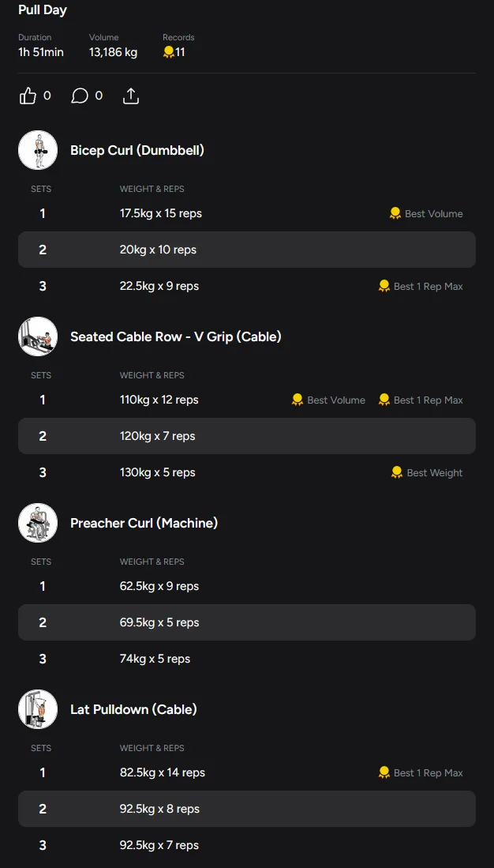Select Lat Pulldown (Cable) title
The width and height of the screenshot is (494, 868).
[x=133, y=709]
